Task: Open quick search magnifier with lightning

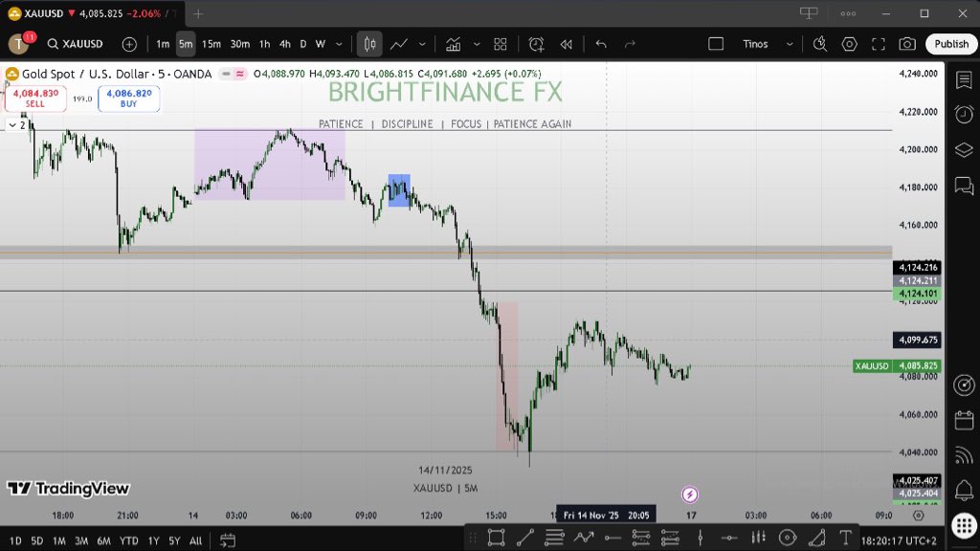Action: click(x=820, y=44)
